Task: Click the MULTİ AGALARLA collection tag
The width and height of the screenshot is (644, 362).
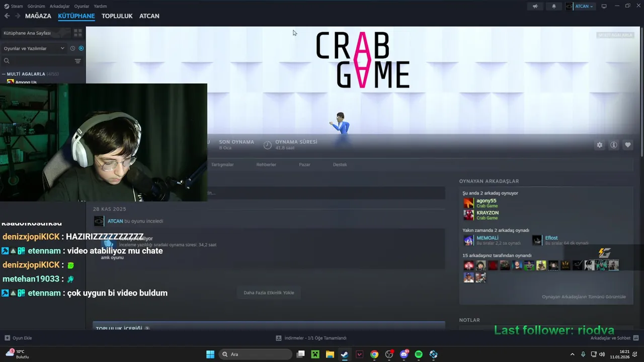Action: [615, 35]
